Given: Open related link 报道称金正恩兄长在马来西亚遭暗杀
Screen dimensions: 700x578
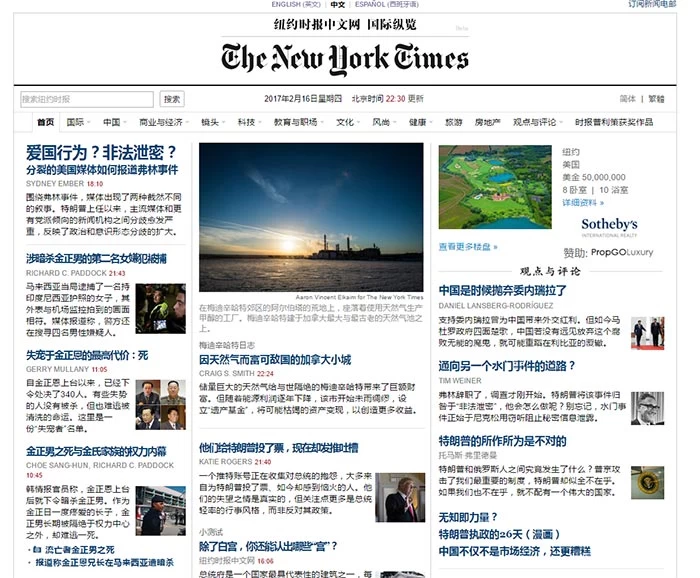Looking at the screenshot, I should pyautogui.click(x=104, y=562).
